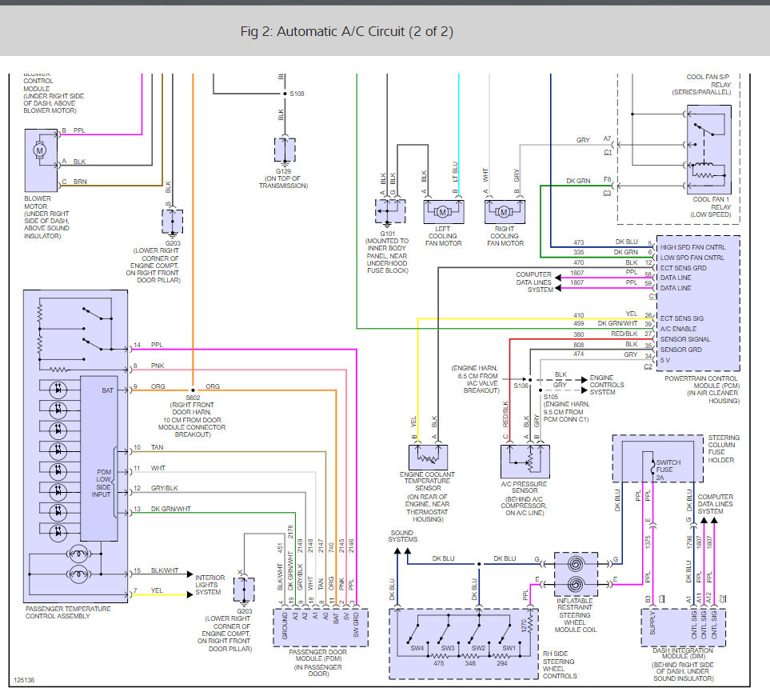
Task: Click the '15 BLK/WHT' wire label
Action: (156, 571)
